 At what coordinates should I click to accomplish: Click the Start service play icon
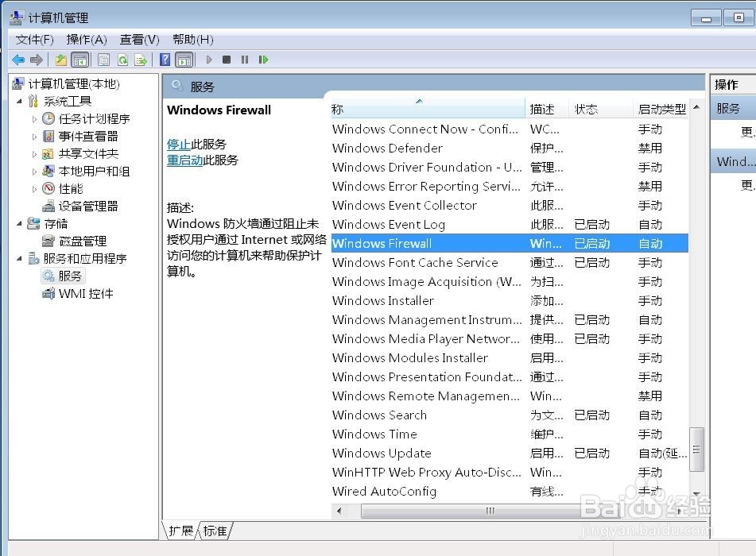coord(209,60)
